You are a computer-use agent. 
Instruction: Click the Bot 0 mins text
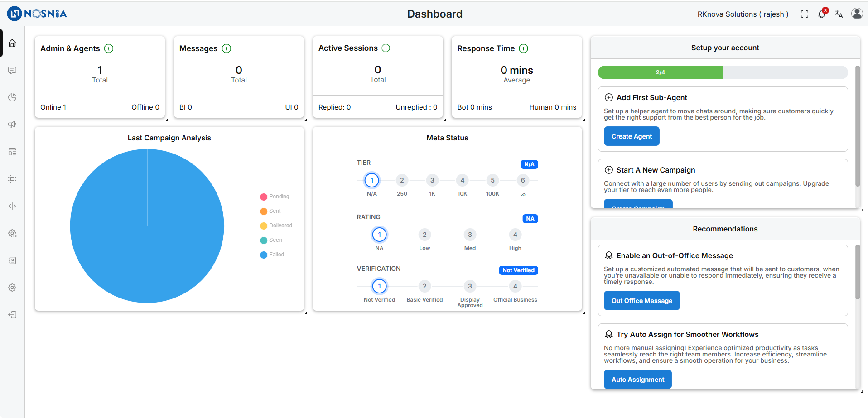pos(474,107)
